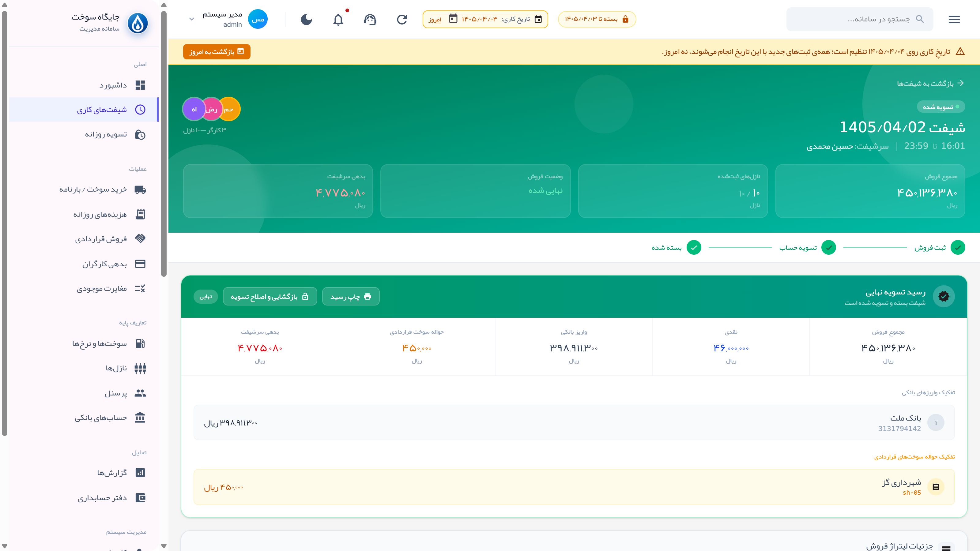Toggle dark mode moon icon

[306, 19]
